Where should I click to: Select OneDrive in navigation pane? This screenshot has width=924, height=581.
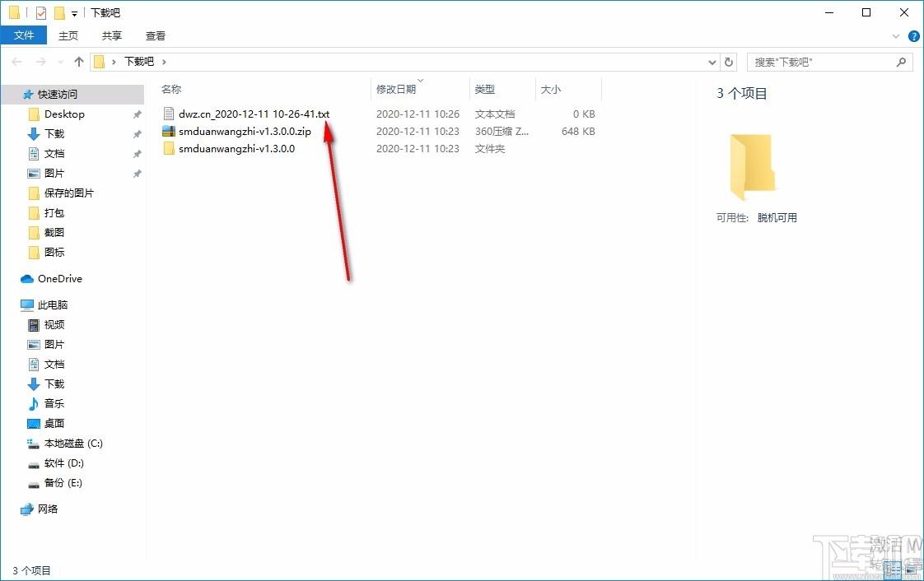click(x=59, y=278)
